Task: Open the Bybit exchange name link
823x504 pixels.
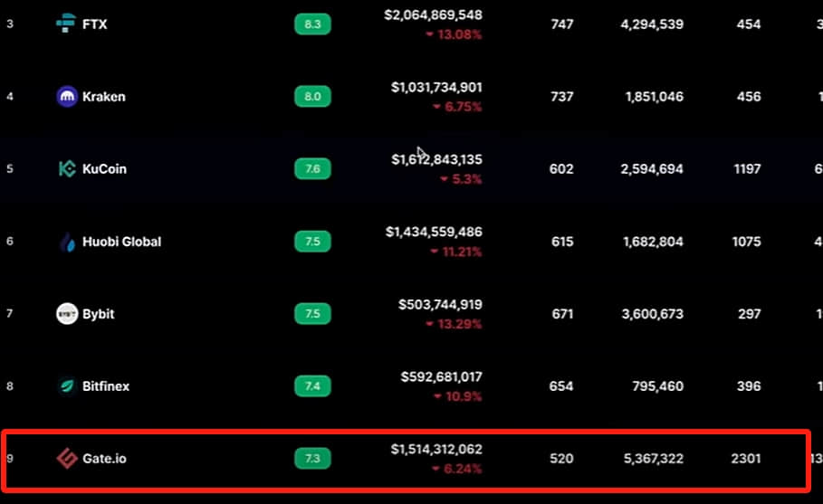Action: pos(98,314)
